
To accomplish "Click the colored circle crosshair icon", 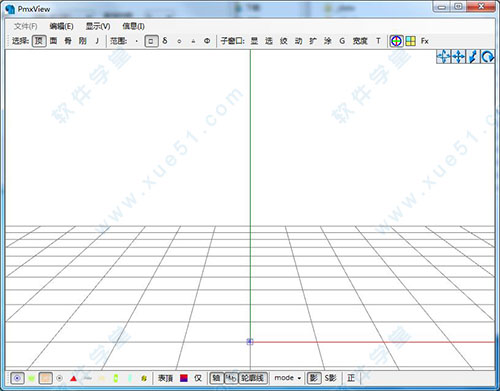I will (x=396, y=41).
